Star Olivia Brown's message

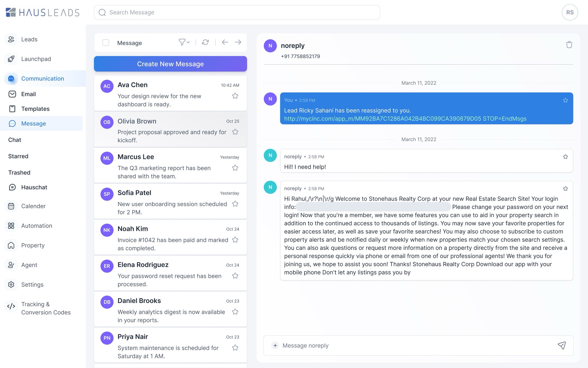pos(235,132)
